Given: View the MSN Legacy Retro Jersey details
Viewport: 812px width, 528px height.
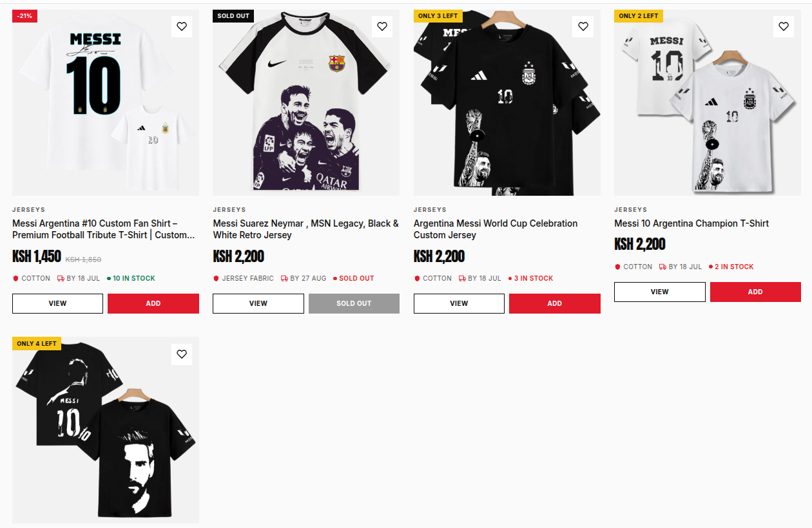Looking at the screenshot, I should click(x=258, y=303).
